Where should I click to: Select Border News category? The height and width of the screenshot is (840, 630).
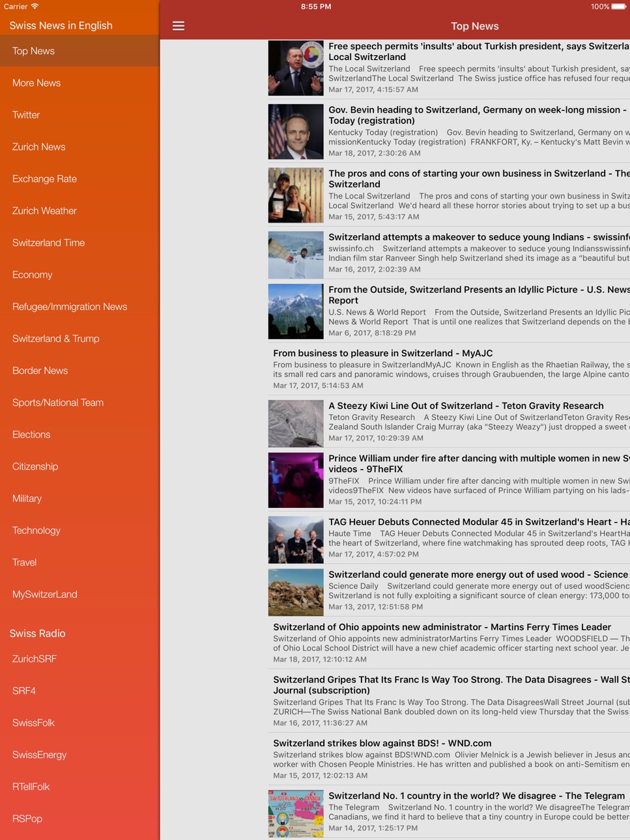click(x=79, y=370)
